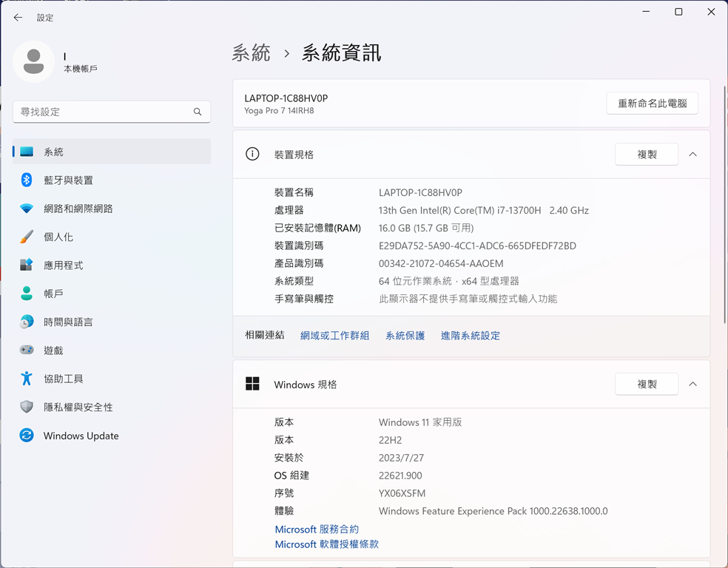This screenshot has width=728, height=568.
Task: Go back using the arrow at top left
Action: point(18,17)
